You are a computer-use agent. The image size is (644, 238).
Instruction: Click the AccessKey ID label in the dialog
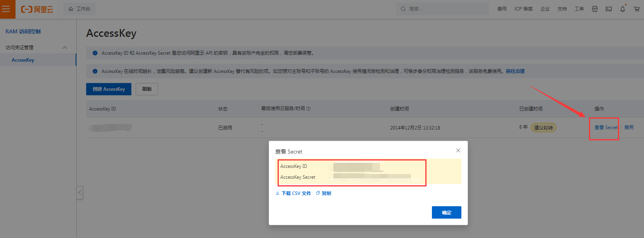click(294, 166)
